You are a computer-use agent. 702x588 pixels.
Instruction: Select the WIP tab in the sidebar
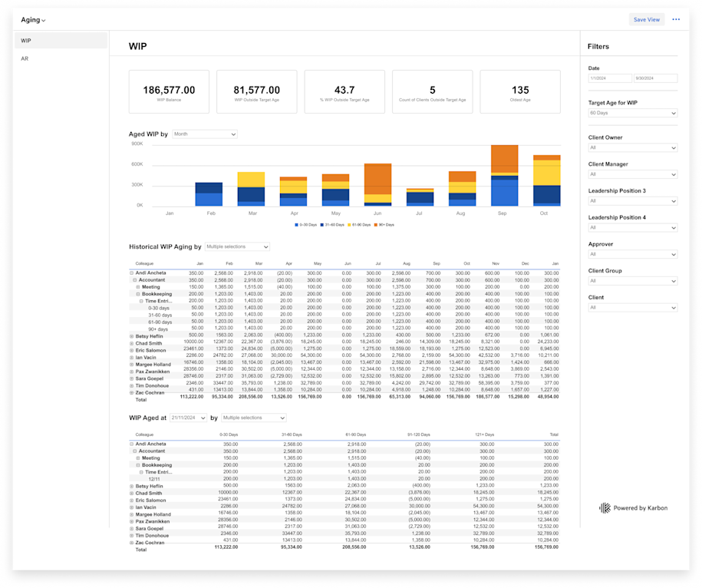pos(25,40)
